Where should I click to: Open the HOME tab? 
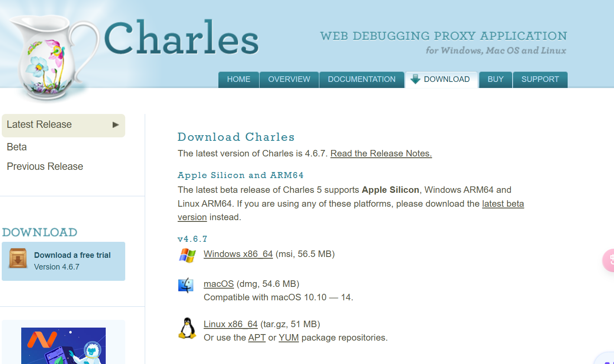click(x=239, y=80)
